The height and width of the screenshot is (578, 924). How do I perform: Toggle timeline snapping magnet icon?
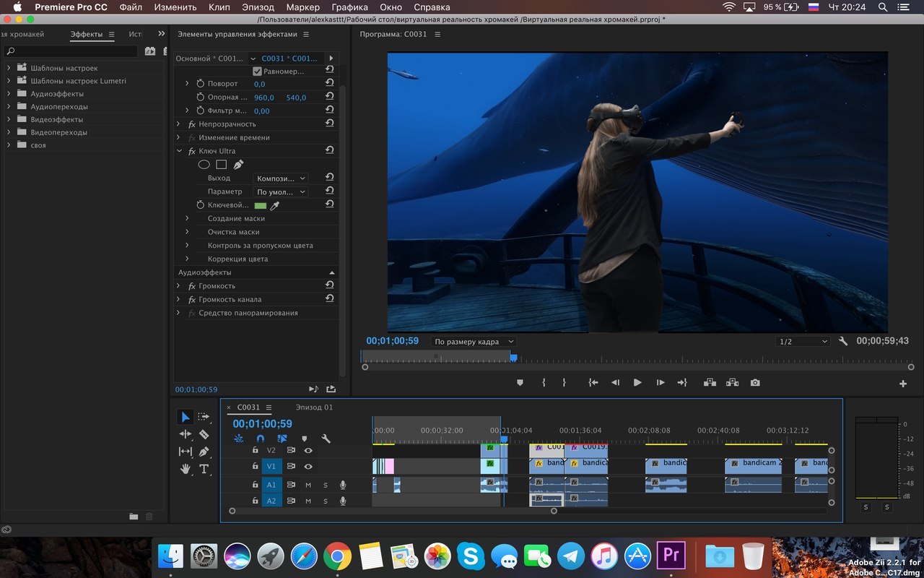coord(261,439)
